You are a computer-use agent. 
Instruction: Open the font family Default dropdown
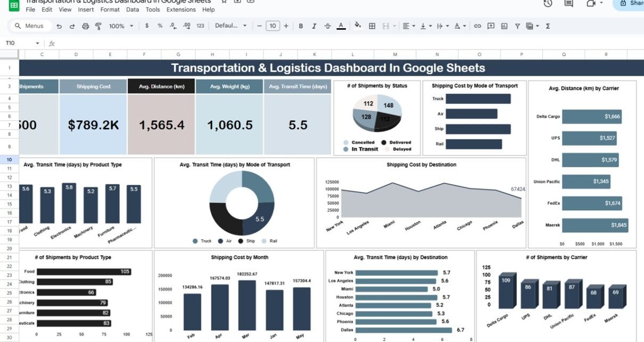(x=231, y=26)
